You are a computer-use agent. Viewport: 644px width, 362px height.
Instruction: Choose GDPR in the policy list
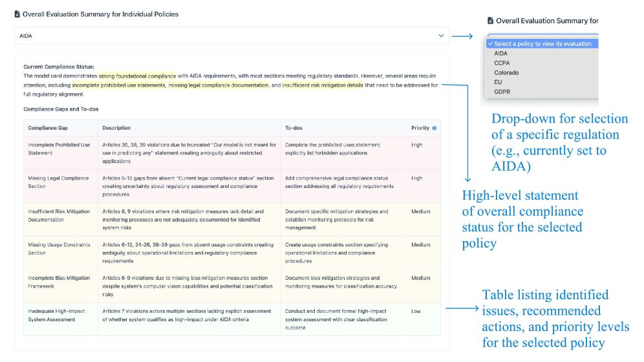pos(502,92)
